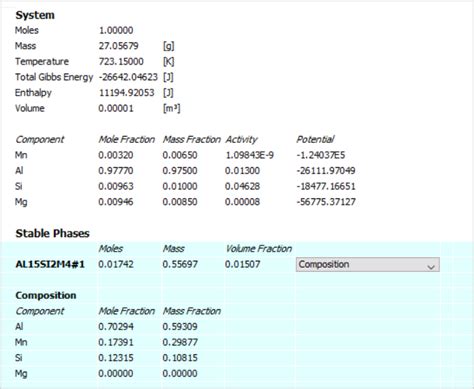This screenshot has height=389, width=474.
Task: Click the Mn activity 1.09843E-9
Action: pos(250,155)
